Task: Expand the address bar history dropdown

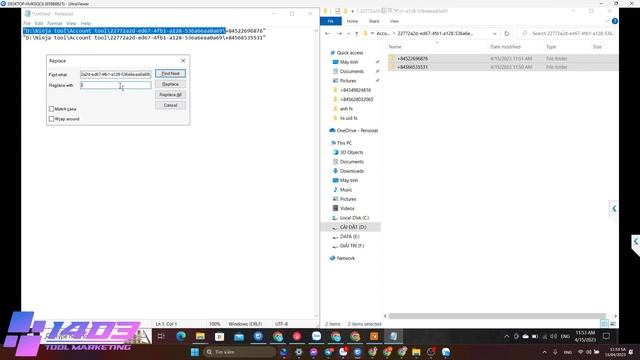Action: coord(494,33)
